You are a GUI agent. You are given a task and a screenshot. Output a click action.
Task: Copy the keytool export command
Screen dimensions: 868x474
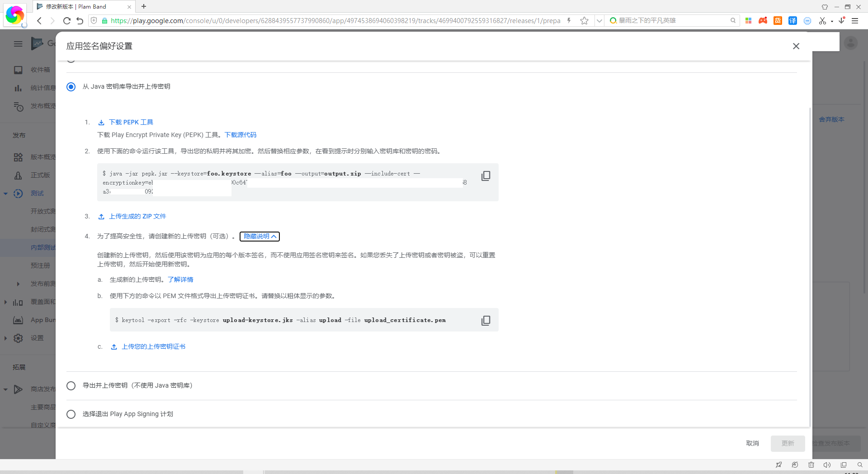[x=486, y=321]
